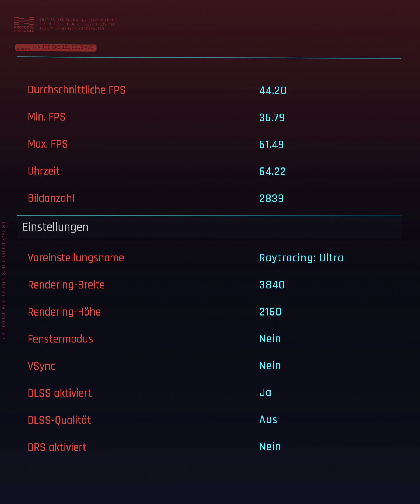Click the Voreinstellungsname label
The width and height of the screenshot is (420, 504).
coord(76,258)
